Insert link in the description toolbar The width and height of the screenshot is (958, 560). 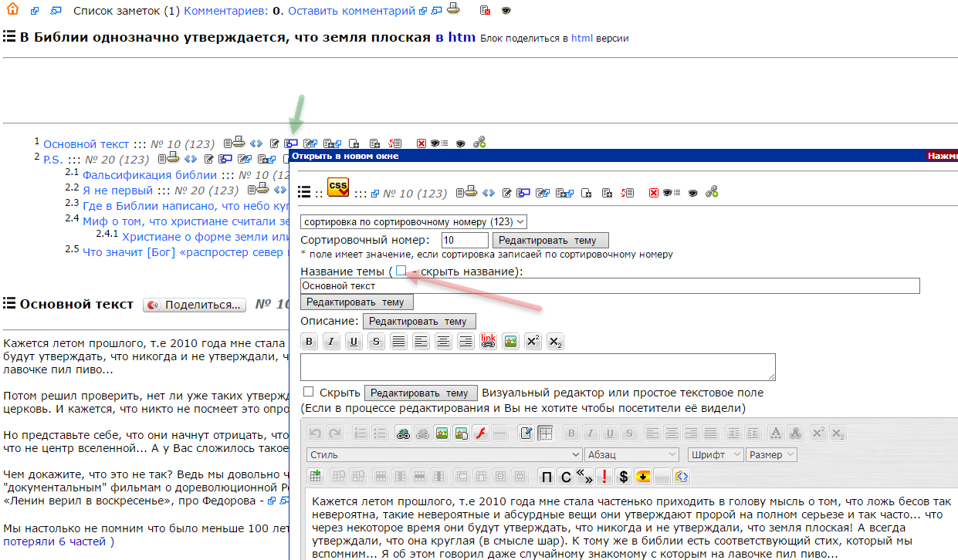488,342
